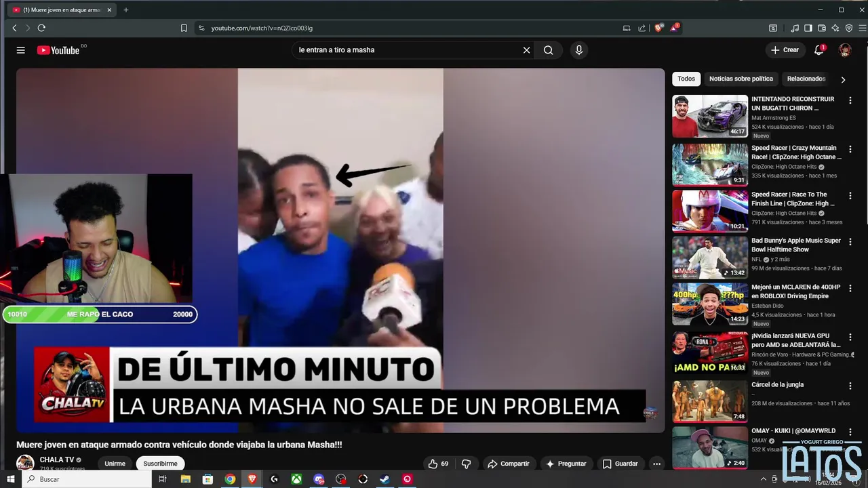
Task: Open Chrome from the taskbar
Action: [230, 479]
